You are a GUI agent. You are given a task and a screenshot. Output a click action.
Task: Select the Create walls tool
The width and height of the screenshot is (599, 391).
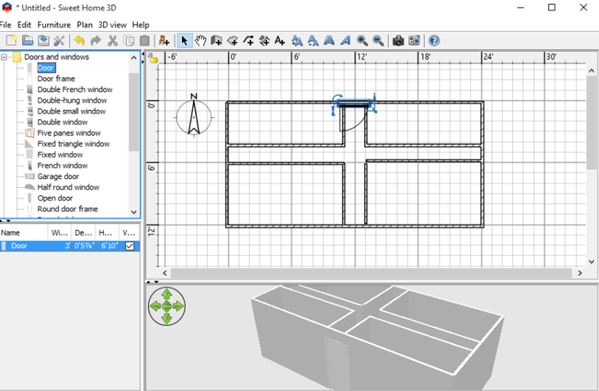click(x=216, y=40)
